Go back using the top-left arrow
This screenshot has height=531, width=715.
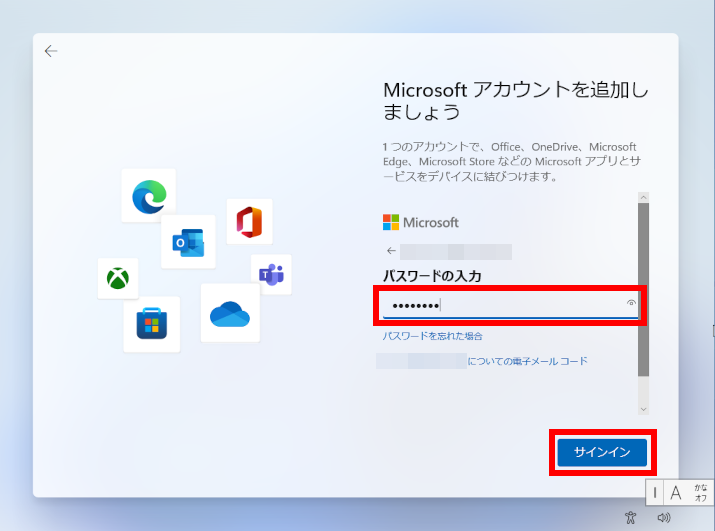click(x=51, y=51)
